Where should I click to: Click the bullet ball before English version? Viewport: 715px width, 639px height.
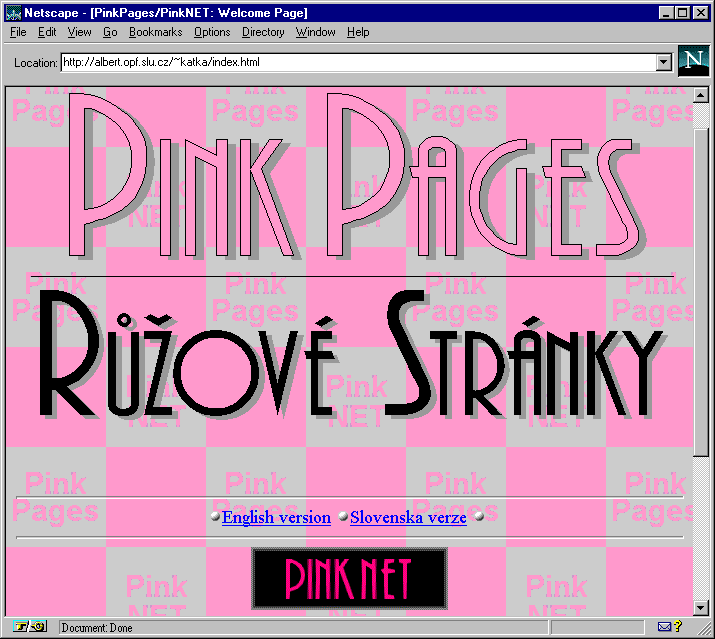pyautogui.click(x=215, y=516)
